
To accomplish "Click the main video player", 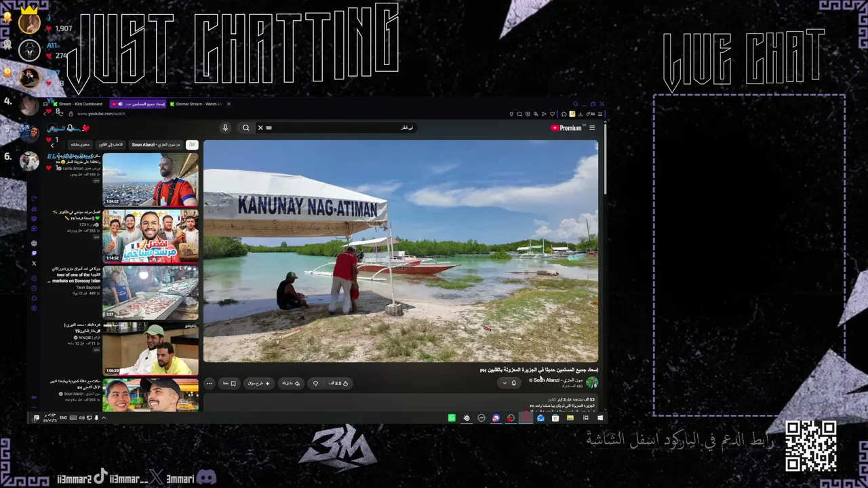I will [x=401, y=251].
